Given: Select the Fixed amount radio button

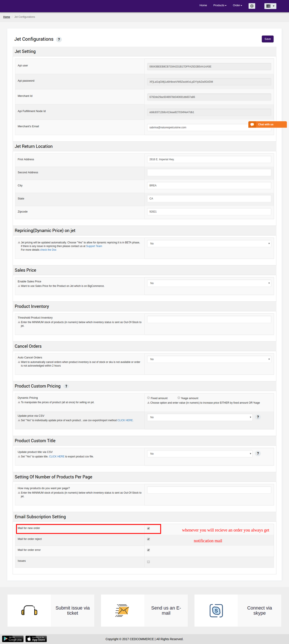Looking at the screenshot, I should click(x=149, y=398).
